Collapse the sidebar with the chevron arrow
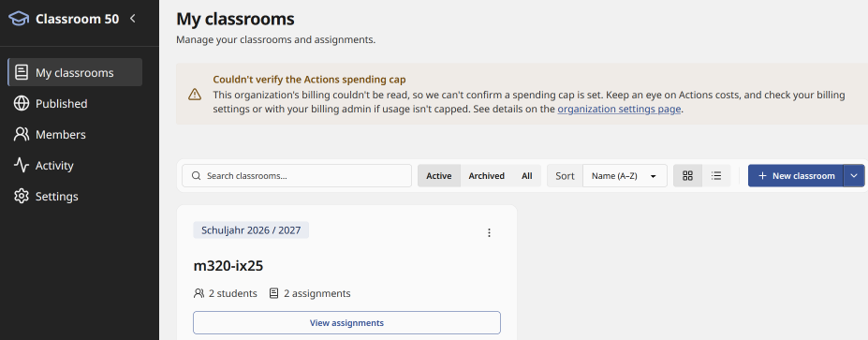The image size is (868, 340). pos(132,19)
